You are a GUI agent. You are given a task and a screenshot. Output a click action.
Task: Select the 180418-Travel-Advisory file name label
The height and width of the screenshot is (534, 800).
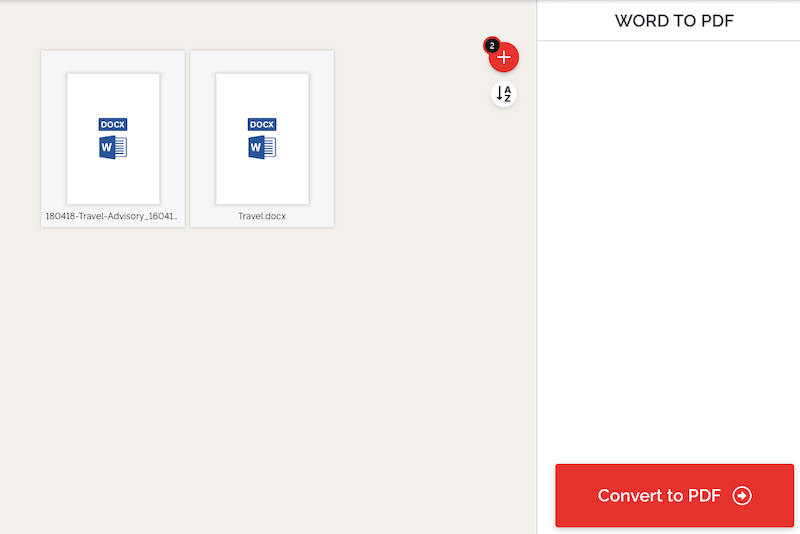click(x=112, y=216)
